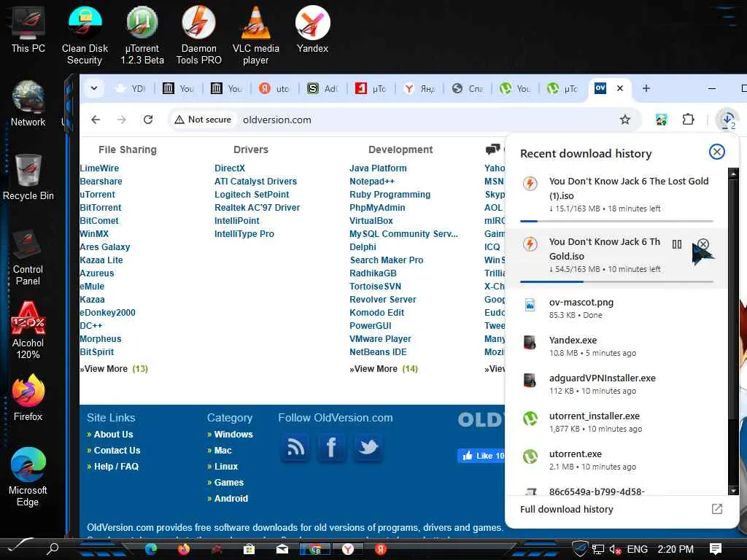Open the About Us site link
This screenshot has height=560, width=747.
tap(113, 435)
